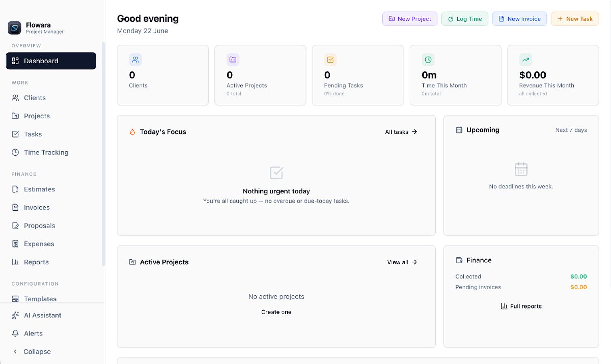Click the Templates layout icon in sidebar
Viewport: 611px width, 364px height.
coord(15,299)
